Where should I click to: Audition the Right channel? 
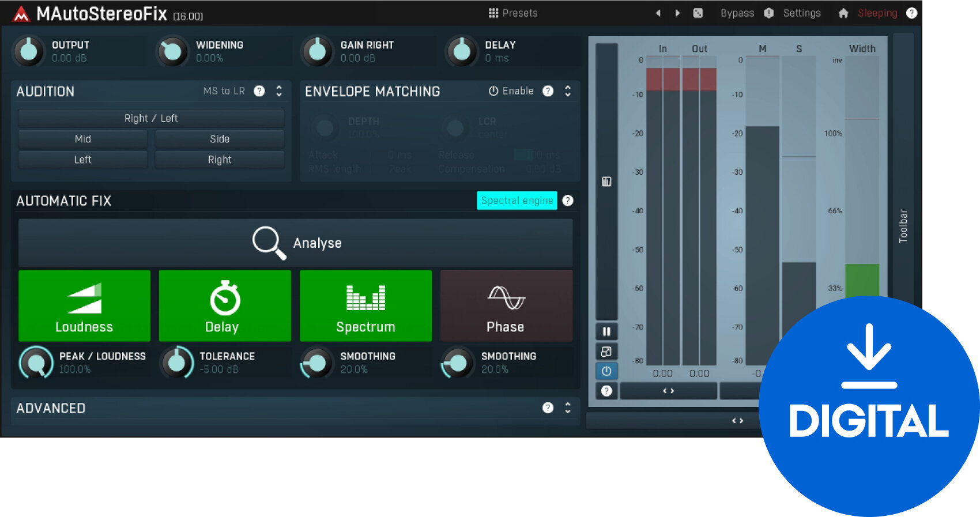coord(220,160)
